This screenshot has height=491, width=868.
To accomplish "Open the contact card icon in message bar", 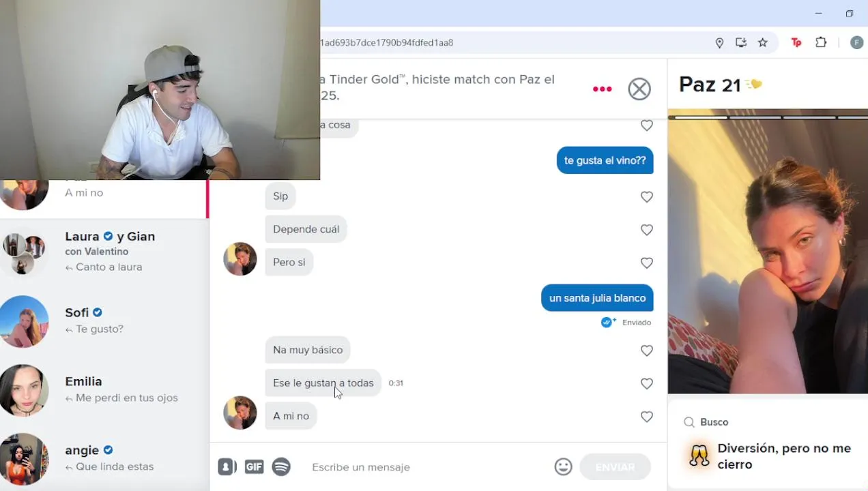I will 227,466.
